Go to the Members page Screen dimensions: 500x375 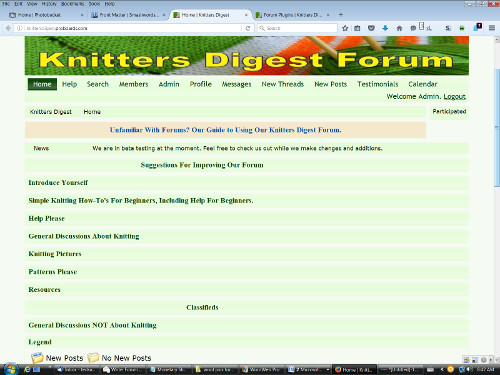[x=133, y=84]
